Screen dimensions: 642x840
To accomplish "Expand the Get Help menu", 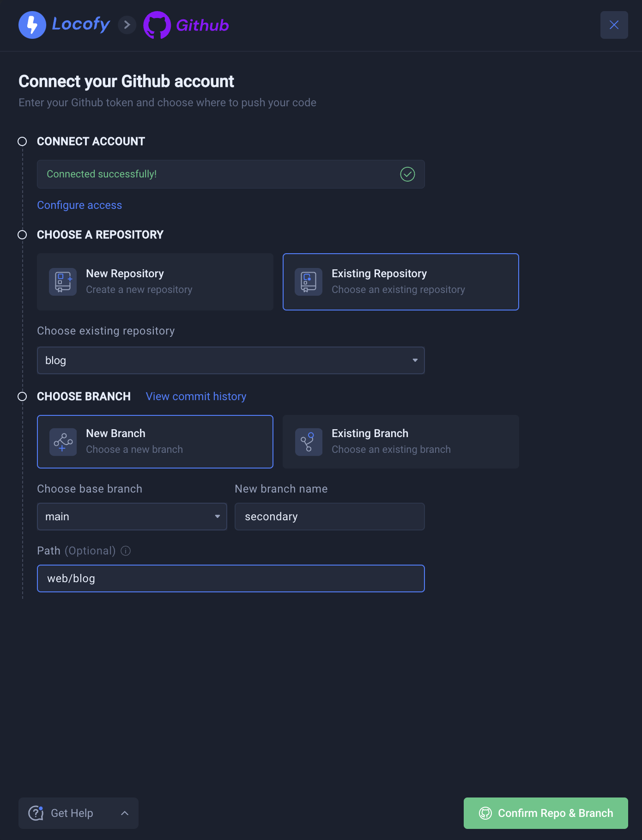I will (x=79, y=813).
